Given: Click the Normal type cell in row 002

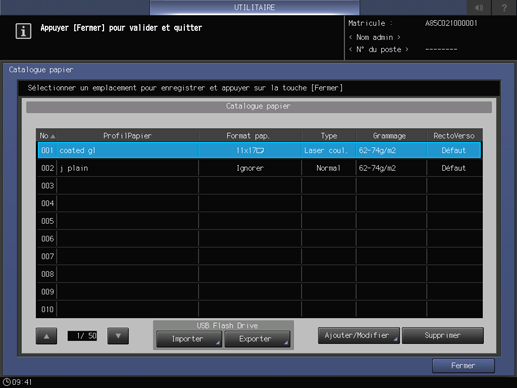Looking at the screenshot, I should [x=329, y=168].
